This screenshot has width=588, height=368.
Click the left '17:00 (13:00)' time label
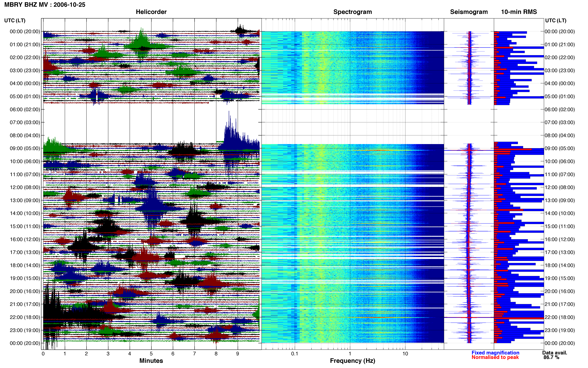(x=25, y=252)
